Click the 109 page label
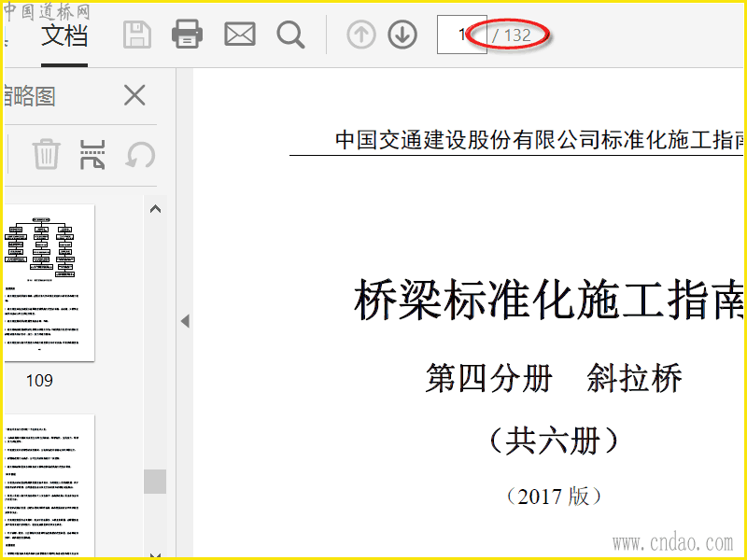 pos(39,381)
